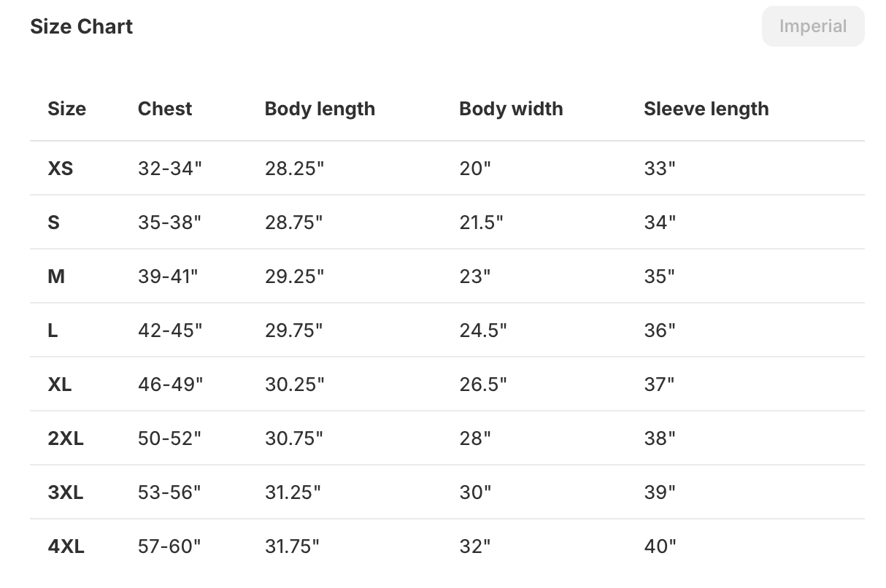Select the Body width column header

point(511,109)
